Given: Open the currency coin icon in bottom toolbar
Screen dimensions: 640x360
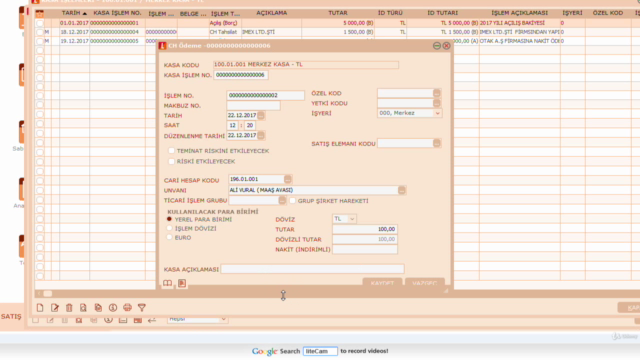Looking at the screenshot, I should 113,308.
